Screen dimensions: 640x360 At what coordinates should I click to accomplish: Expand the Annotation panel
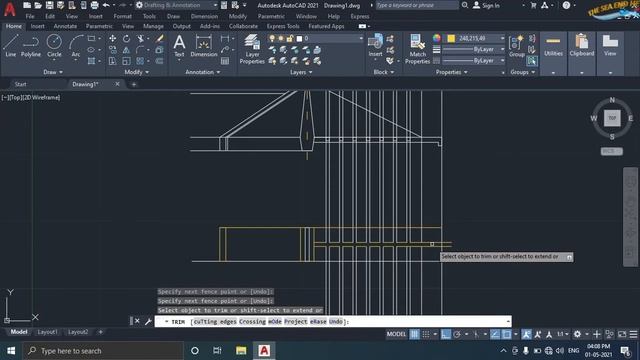[x=202, y=72]
